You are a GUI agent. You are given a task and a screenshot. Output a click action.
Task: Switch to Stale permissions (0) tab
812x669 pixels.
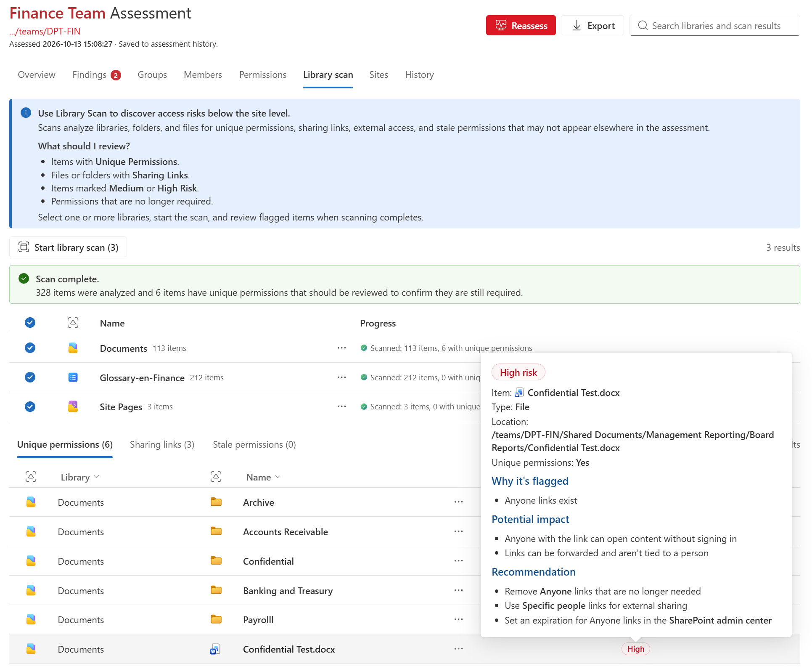[254, 445]
